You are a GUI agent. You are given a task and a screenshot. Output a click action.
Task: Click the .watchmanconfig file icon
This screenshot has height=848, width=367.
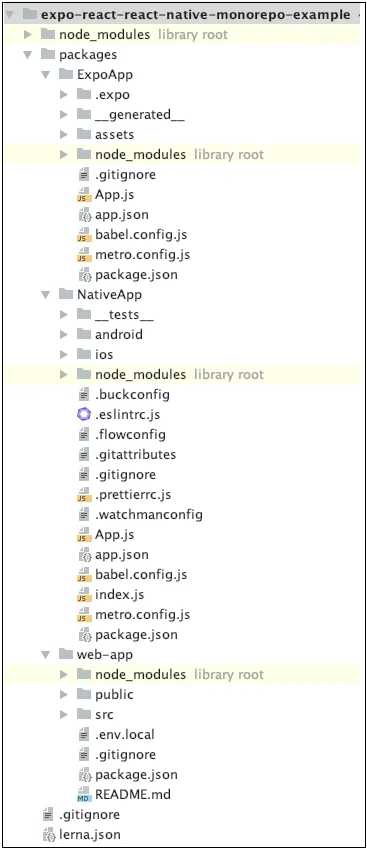pos(84,515)
